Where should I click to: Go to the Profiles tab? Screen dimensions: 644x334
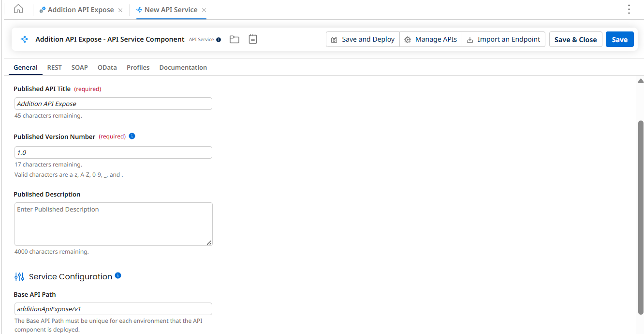point(138,68)
